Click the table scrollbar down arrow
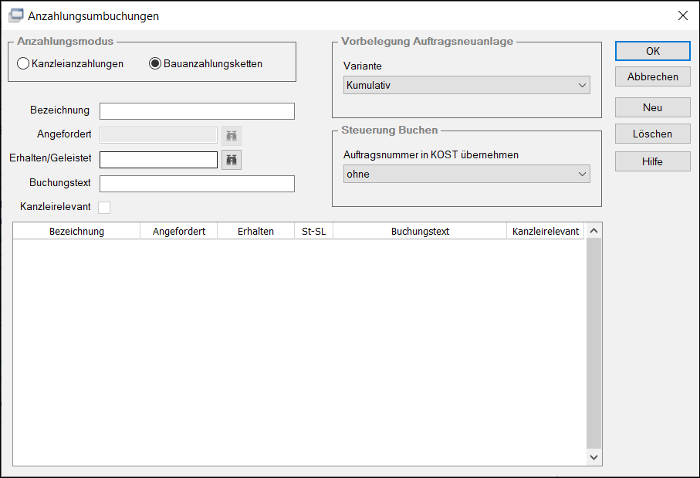700x478 pixels. coord(593,457)
